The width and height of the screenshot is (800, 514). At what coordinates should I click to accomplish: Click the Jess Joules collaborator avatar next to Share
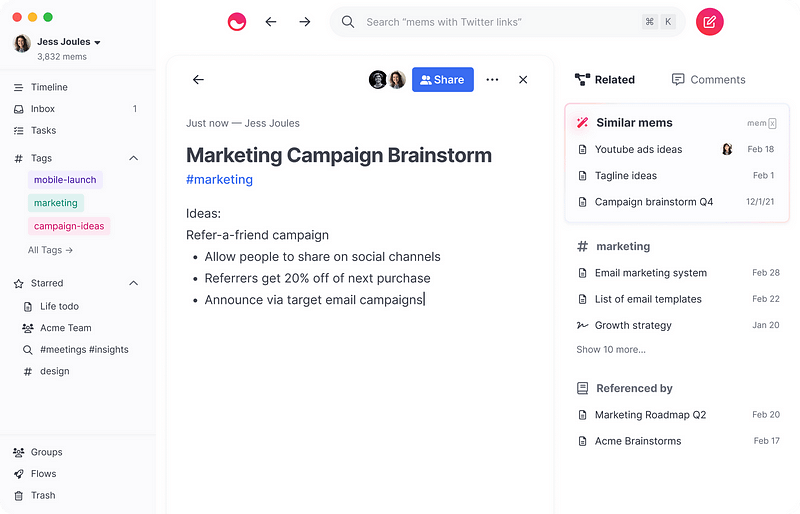point(397,80)
